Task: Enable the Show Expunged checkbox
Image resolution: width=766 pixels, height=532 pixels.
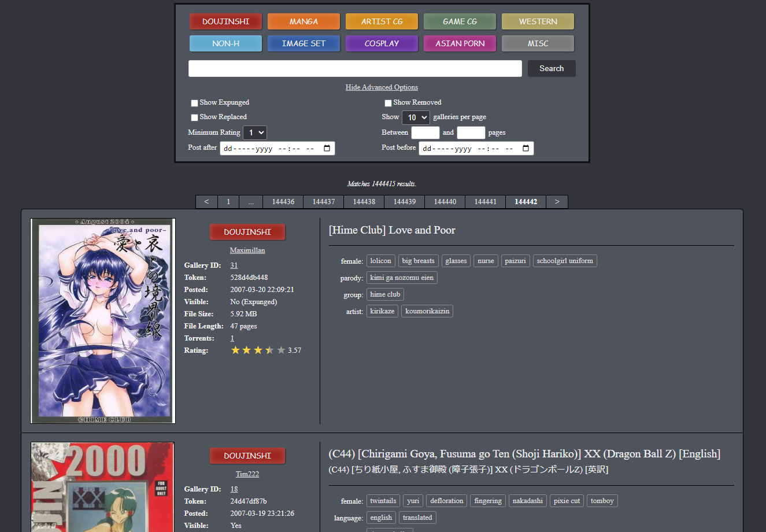Action: point(195,103)
